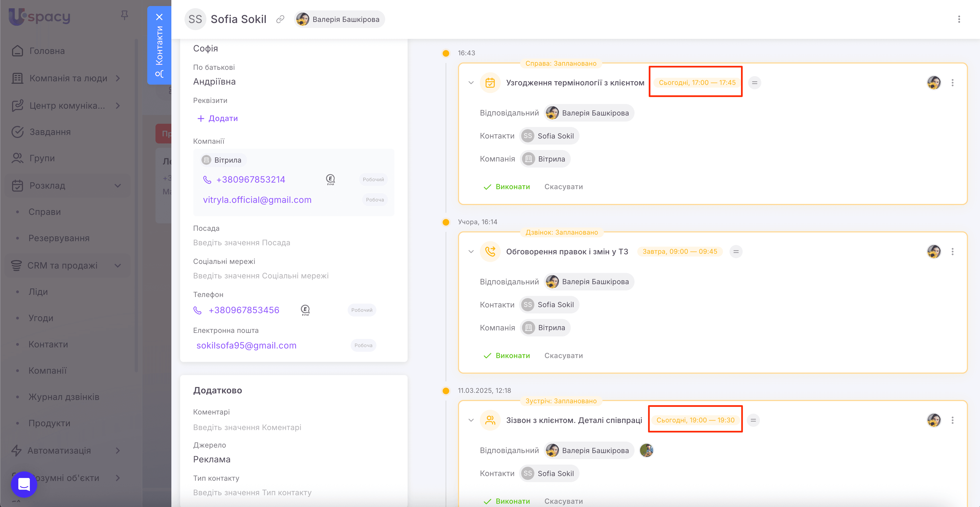Open three-dot menu of Обговорення правок card

tap(953, 251)
